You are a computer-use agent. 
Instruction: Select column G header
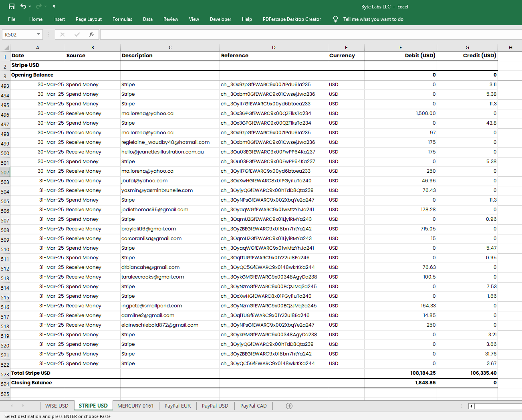pyautogui.click(x=467, y=47)
